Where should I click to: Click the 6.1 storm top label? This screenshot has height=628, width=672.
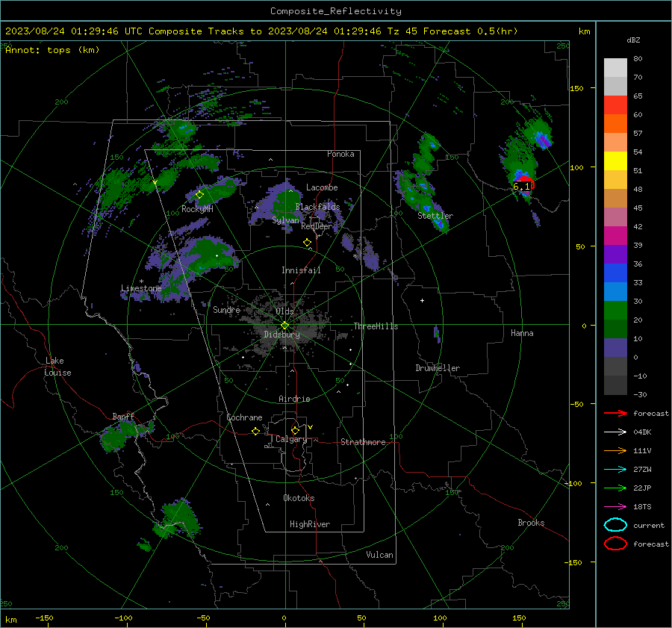point(521,187)
